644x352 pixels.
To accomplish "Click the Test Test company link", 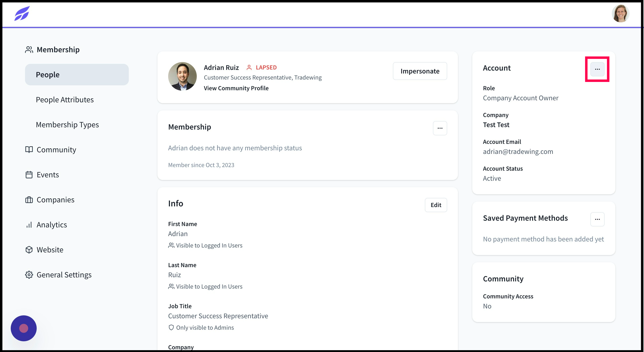I will click(x=496, y=125).
